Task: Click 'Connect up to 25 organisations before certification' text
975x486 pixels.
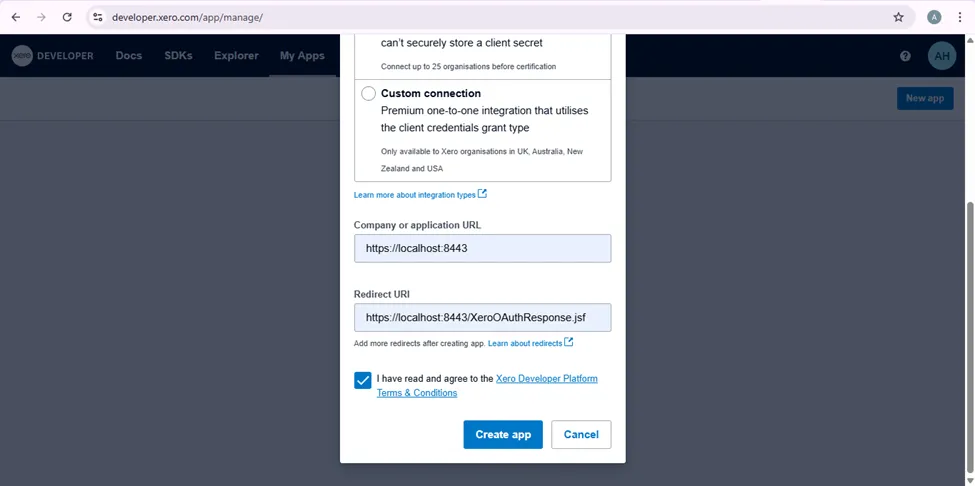Action: point(468,66)
